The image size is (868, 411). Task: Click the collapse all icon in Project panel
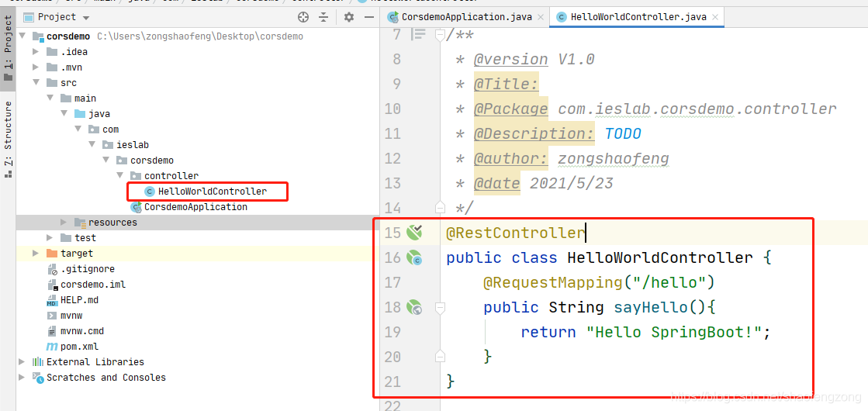tap(323, 17)
